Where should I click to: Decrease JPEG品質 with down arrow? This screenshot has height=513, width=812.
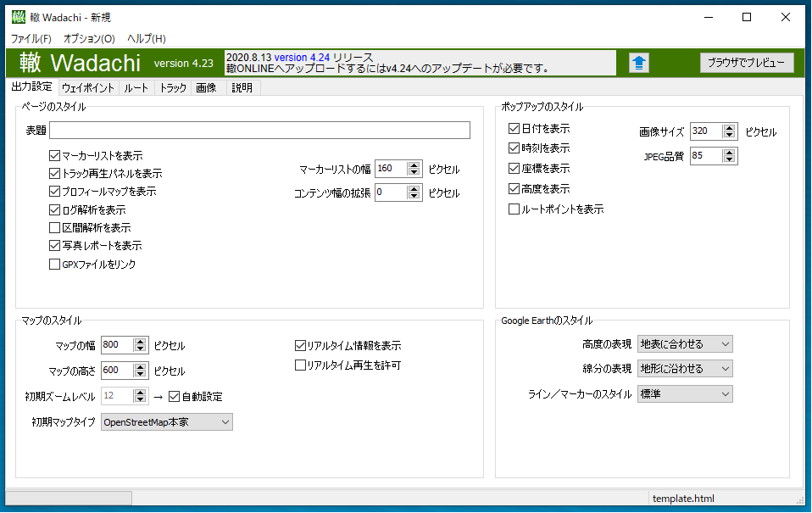729,160
